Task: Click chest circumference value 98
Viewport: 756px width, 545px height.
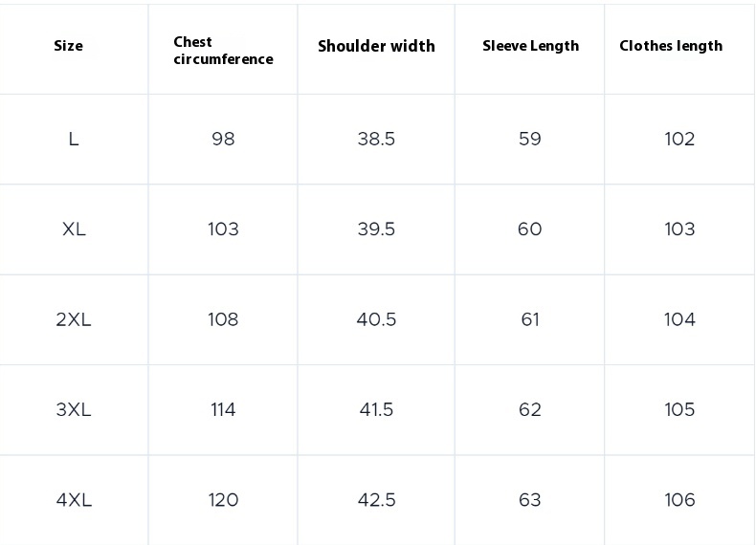Action: (x=223, y=140)
